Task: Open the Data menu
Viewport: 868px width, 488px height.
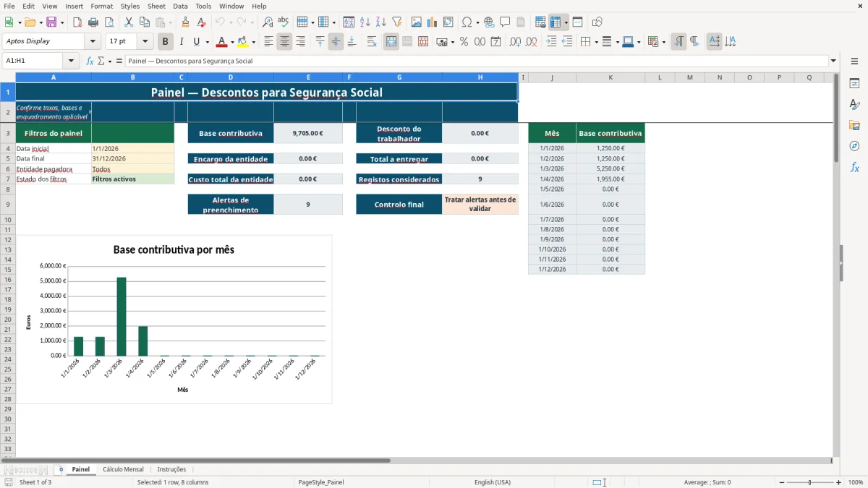Action: pyautogui.click(x=180, y=6)
